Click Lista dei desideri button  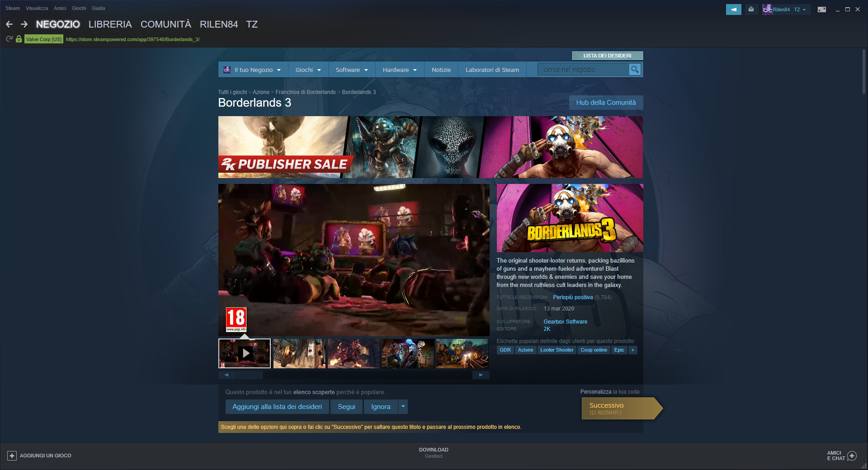coord(607,56)
